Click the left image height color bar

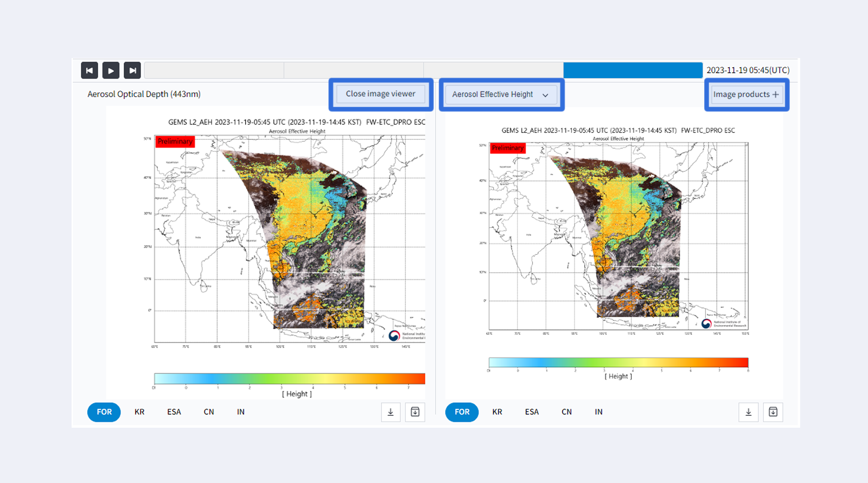coord(290,378)
